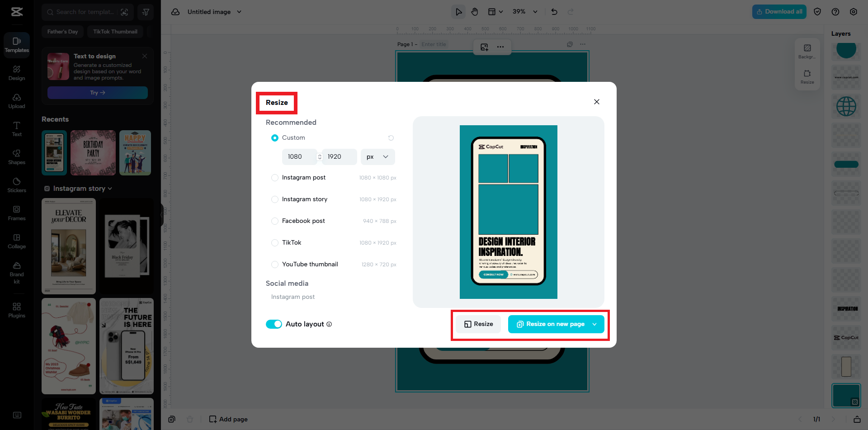The image size is (868, 430).
Task: Select the TikTok radio option
Action: pyautogui.click(x=275, y=243)
